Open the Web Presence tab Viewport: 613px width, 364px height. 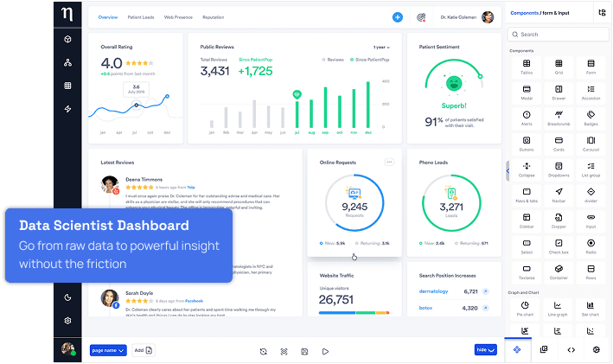[x=178, y=17]
